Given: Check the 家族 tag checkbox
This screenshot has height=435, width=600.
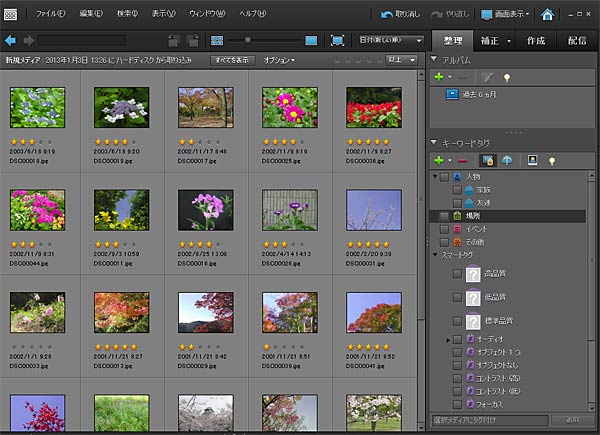Looking at the screenshot, I should pyautogui.click(x=457, y=190).
